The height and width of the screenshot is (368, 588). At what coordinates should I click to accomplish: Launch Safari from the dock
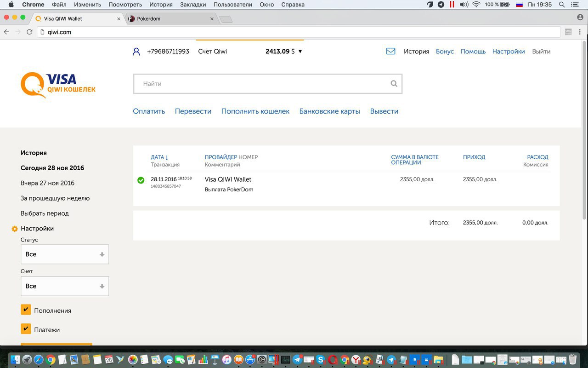[39, 360]
